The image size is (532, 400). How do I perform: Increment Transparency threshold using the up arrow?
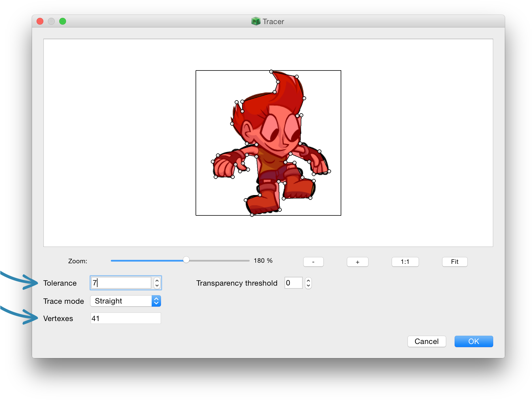(308, 281)
